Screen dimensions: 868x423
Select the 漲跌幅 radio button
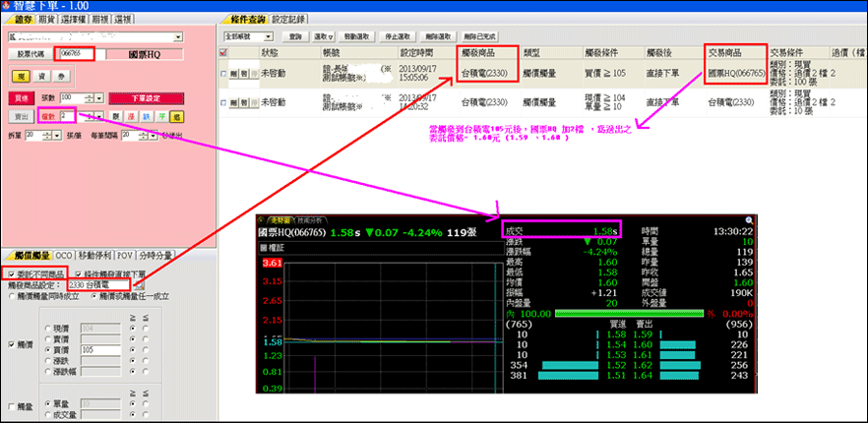pyautogui.click(x=47, y=372)
